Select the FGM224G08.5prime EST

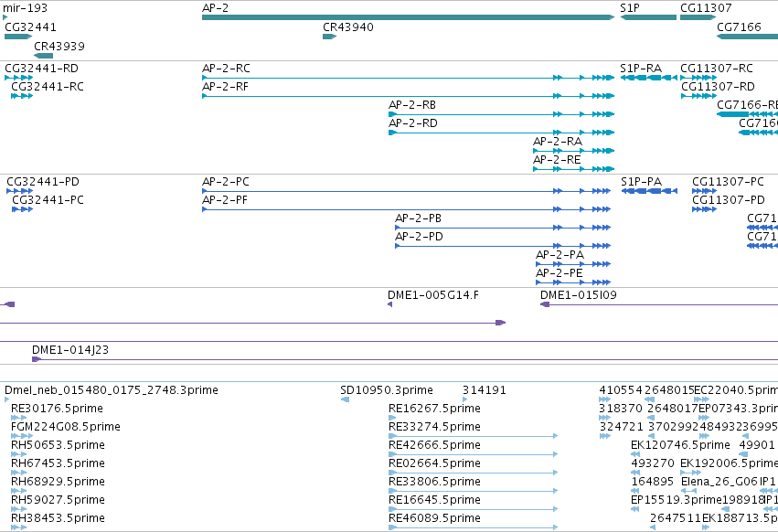22,436
